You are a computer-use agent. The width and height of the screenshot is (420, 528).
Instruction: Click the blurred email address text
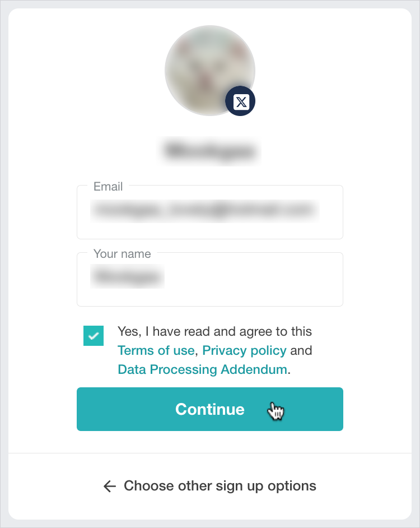pos(204,210)
